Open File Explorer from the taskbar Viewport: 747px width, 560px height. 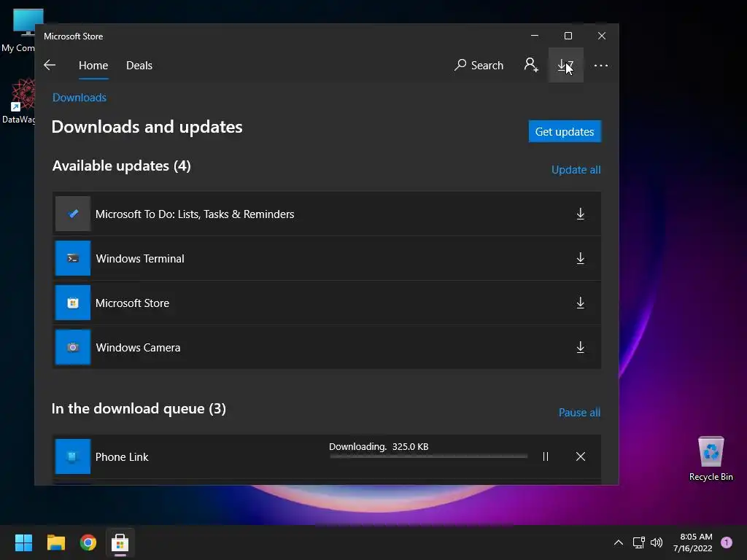(55, 542)
